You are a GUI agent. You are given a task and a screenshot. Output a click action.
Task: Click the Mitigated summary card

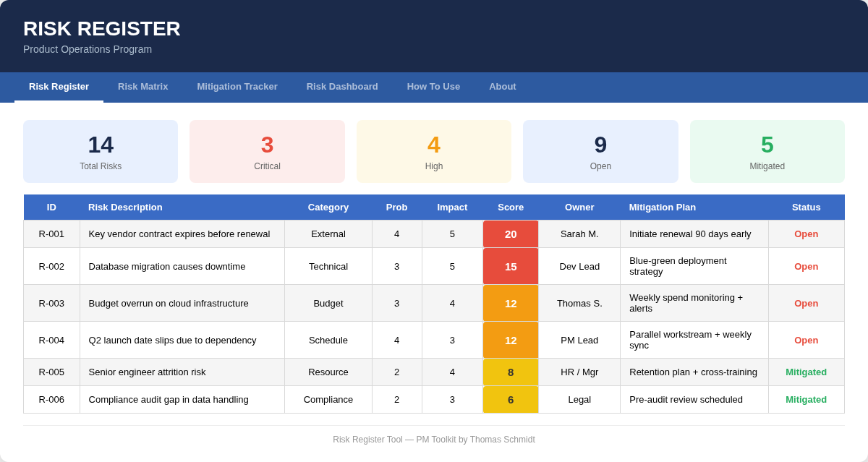click(767, 151)
